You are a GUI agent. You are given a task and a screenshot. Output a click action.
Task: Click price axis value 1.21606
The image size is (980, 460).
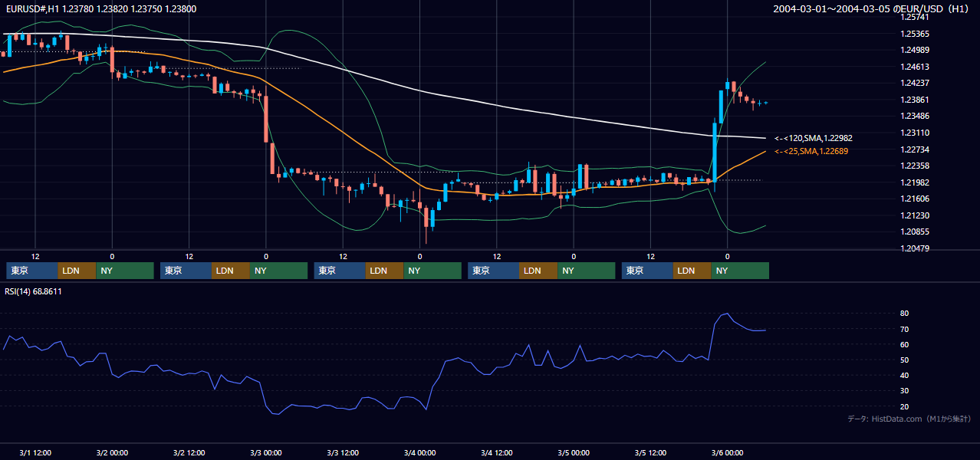[x=914, y=199]
